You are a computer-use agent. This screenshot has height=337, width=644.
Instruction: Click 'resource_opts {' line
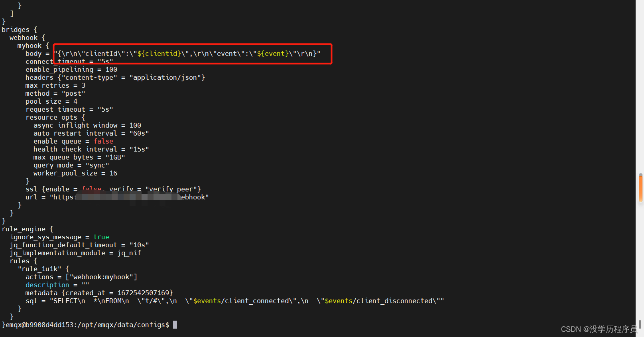(x=55, y=117)
